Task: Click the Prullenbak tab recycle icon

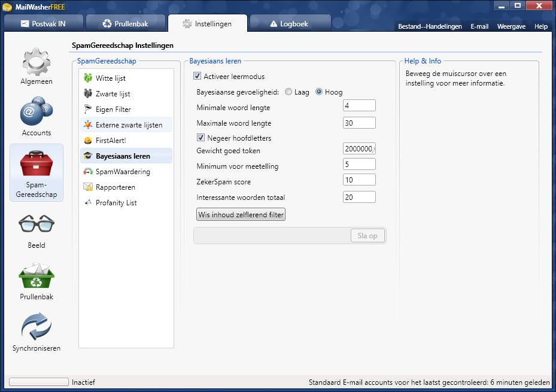Action: tap(107, 23)
